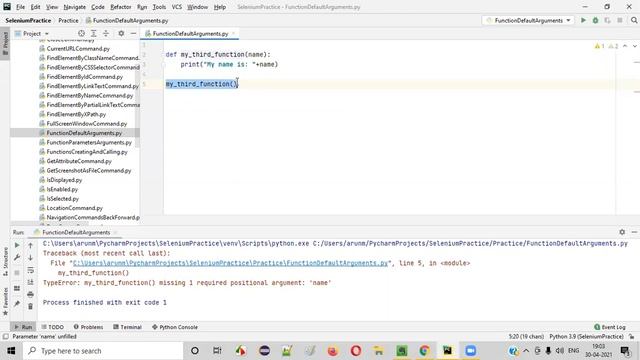Open the File menu

tap(20, 7)
